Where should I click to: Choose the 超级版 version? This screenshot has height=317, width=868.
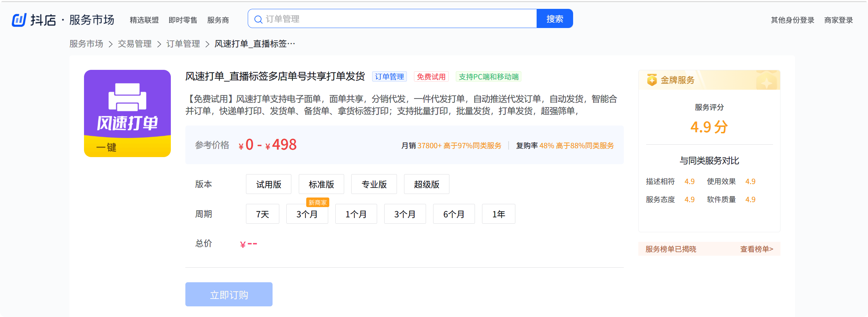[x=426, y=184]
